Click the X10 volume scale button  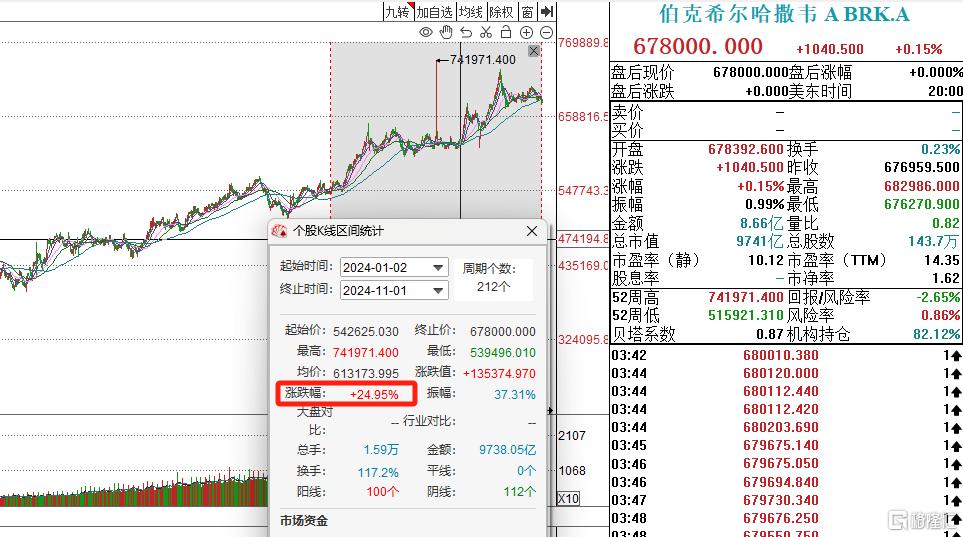click(568, 498)
